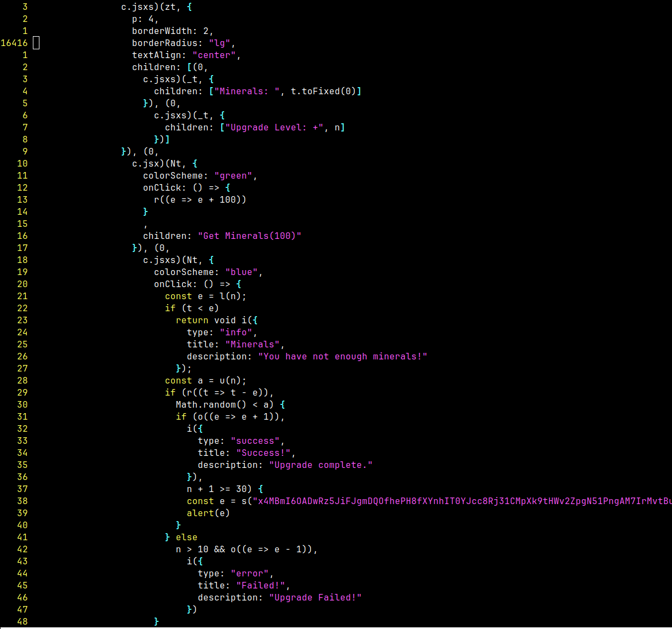This screenshot has width=672, height=629.
Task: Select the "Get Minerals(100)" string
Action: [249, 236]
